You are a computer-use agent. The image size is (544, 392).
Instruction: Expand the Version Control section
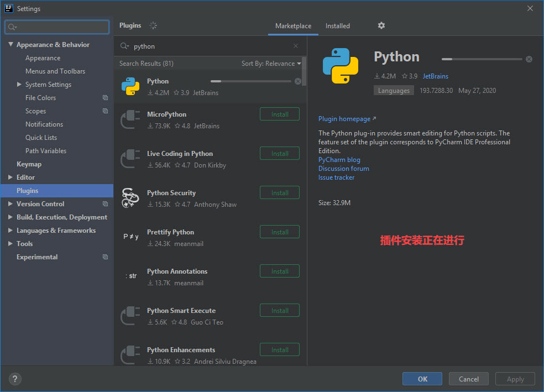point(9,203)
